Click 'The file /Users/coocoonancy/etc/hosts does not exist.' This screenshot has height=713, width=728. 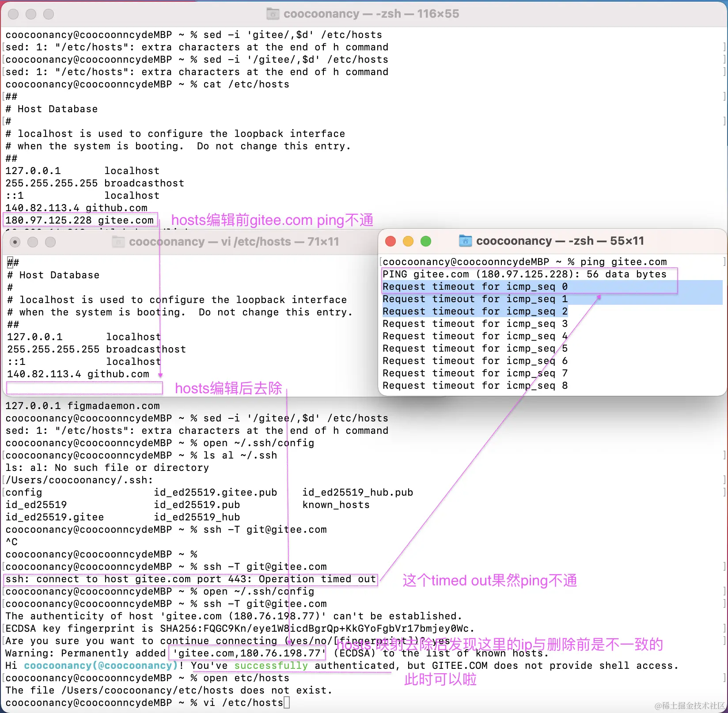click(169, 690)
